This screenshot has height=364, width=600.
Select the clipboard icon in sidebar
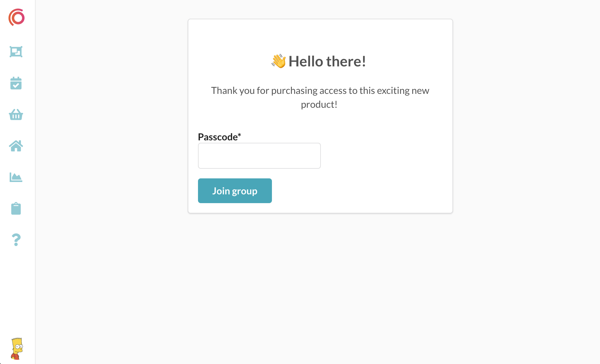click(16, 209)
